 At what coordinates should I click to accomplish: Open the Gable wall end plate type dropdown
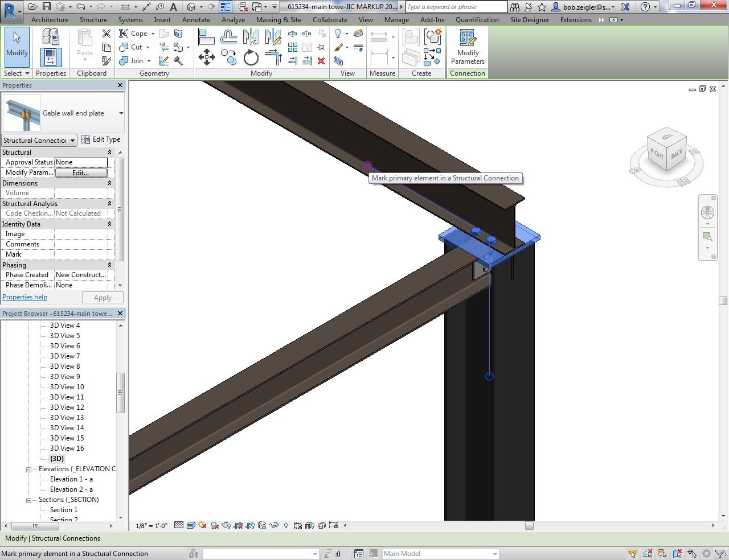click(x=121, y=113)
